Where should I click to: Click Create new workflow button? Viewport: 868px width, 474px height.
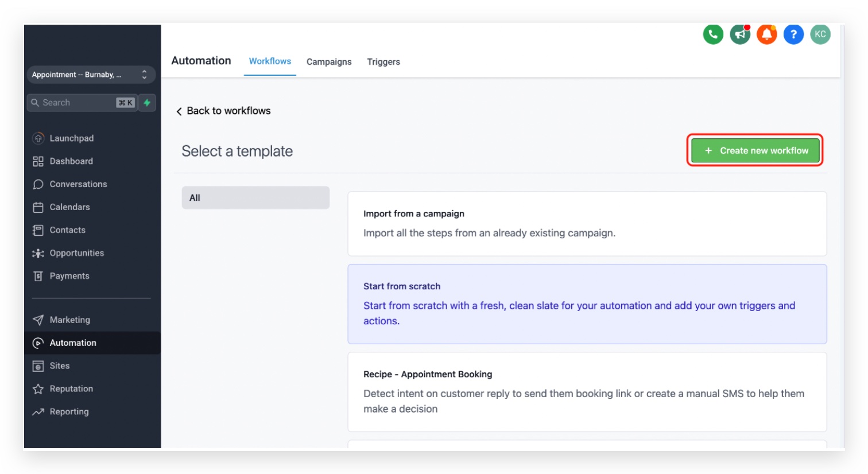pos(755,150)
